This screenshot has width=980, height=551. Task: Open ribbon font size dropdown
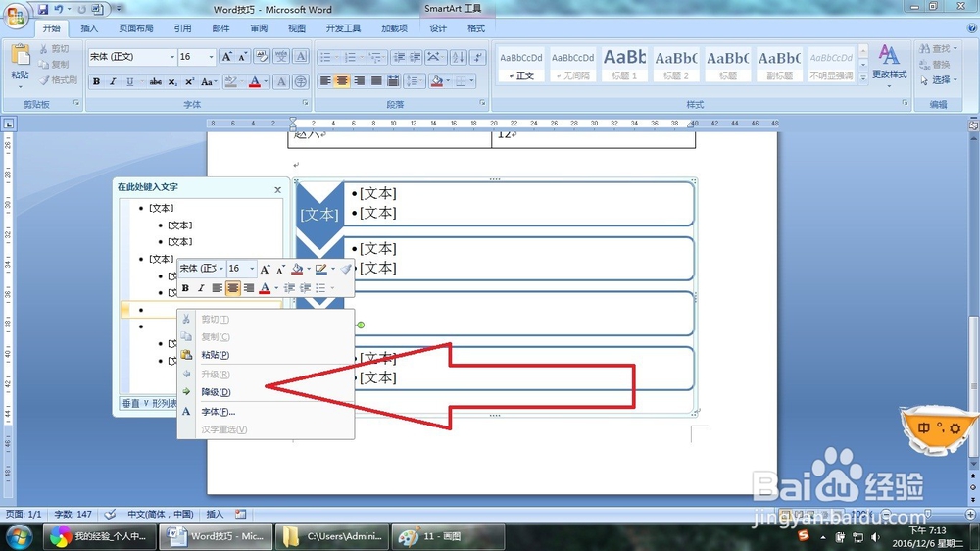(211, 57)
